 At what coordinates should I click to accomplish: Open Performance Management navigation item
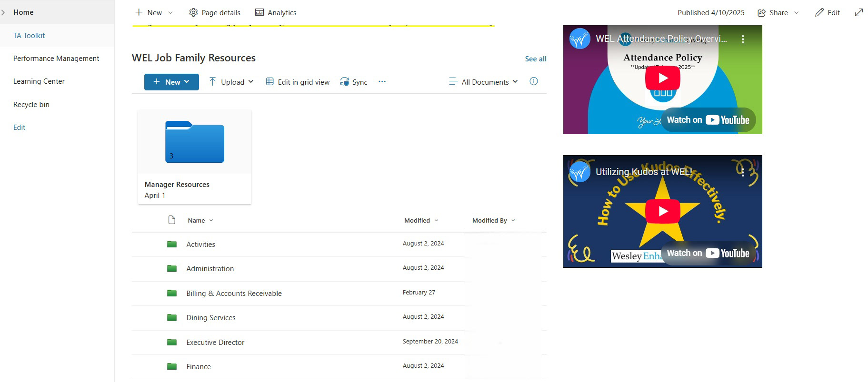point(56,58)
